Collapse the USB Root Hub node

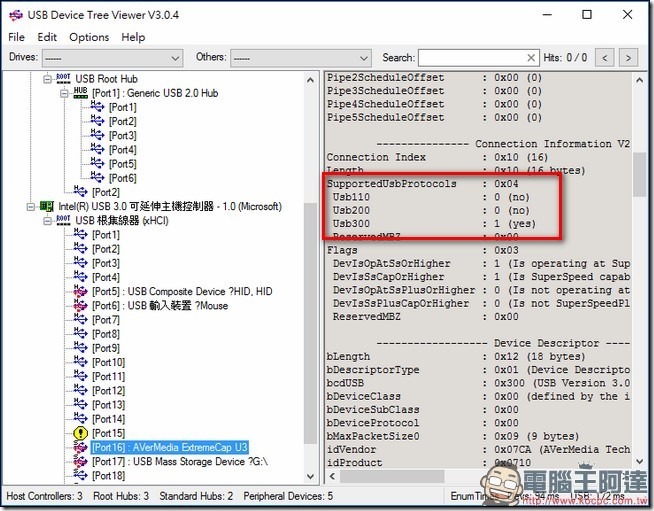48,78
